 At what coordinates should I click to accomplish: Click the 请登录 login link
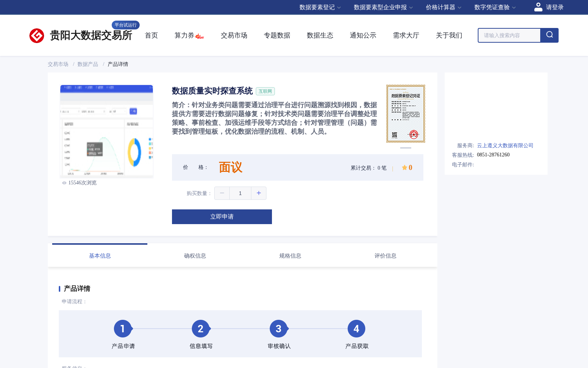click(x=555, y=7)
